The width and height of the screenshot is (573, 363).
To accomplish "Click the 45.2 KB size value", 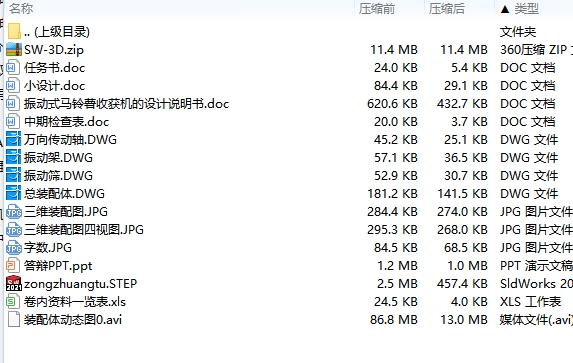I will coord(396,140).
